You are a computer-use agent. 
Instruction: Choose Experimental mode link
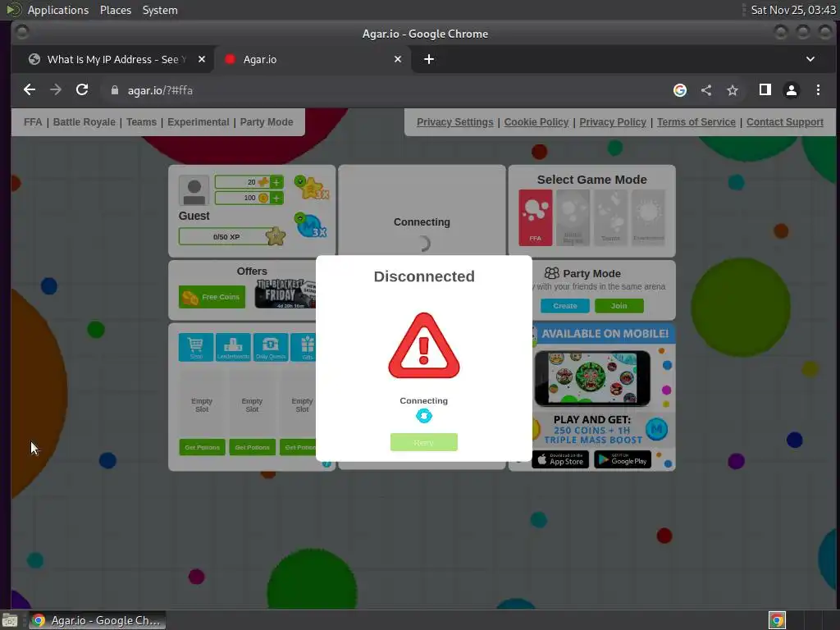199,122
